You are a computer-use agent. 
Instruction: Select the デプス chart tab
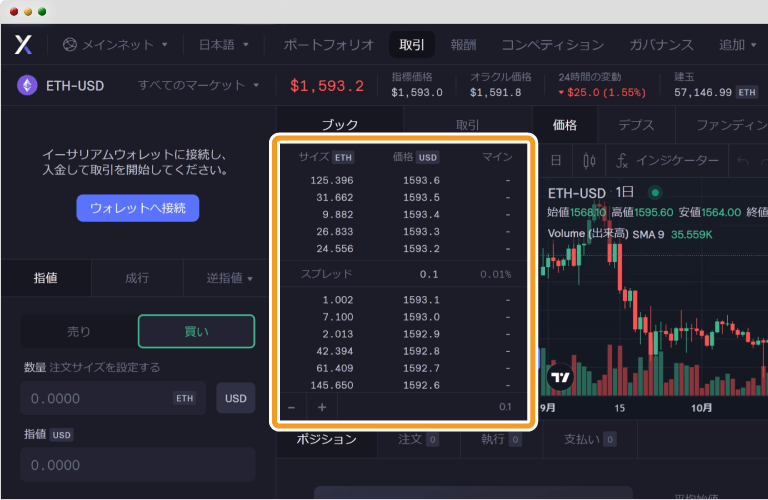636,125
